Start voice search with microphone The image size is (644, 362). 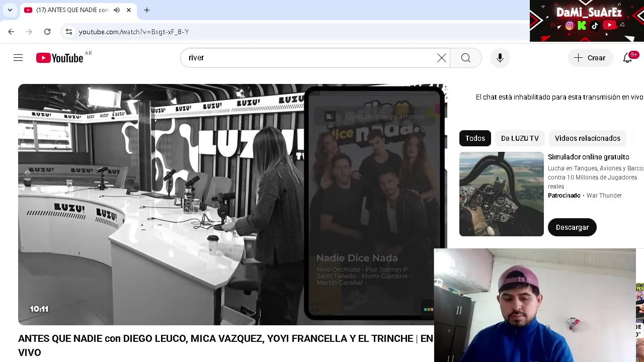(500, 58)
